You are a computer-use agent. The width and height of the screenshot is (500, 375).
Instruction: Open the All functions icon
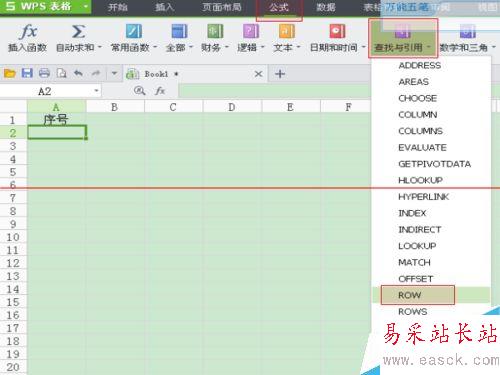(179, 32)
